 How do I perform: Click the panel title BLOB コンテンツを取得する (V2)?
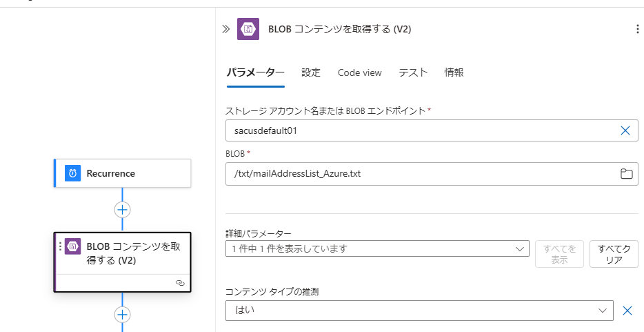tap(340, 29)
